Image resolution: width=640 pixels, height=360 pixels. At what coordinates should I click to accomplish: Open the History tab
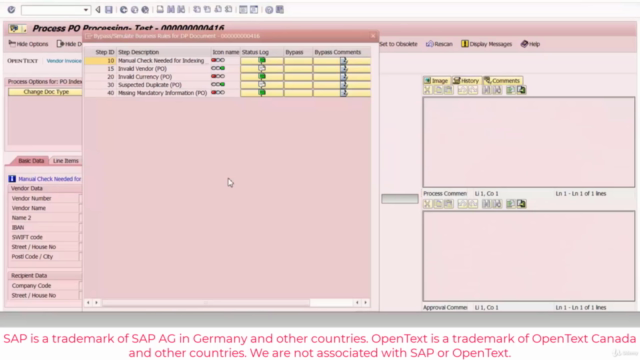pyautogui.click(x=466, y=80)
